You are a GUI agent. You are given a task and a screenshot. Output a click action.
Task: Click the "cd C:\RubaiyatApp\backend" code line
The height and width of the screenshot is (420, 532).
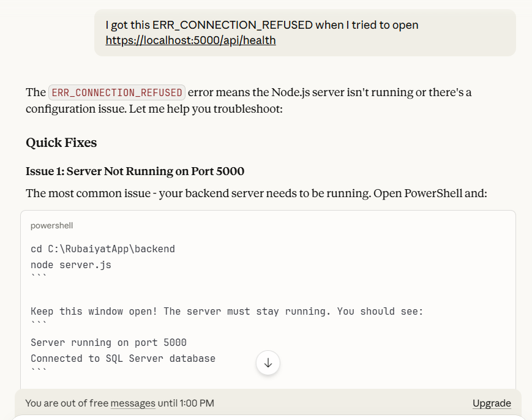click(x=102, y=249)
